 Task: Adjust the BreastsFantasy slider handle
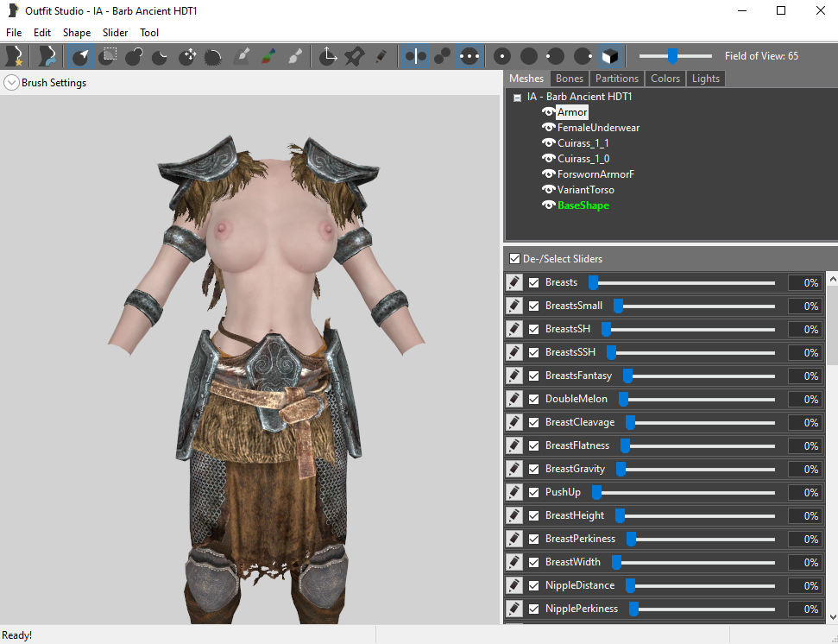coord(628,376)
